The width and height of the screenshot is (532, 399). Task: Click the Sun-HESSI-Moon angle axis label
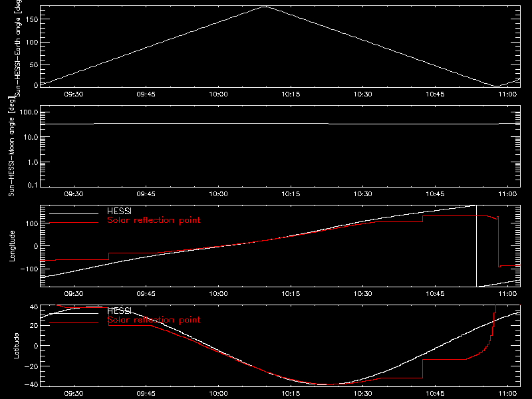tap(11, 146)
